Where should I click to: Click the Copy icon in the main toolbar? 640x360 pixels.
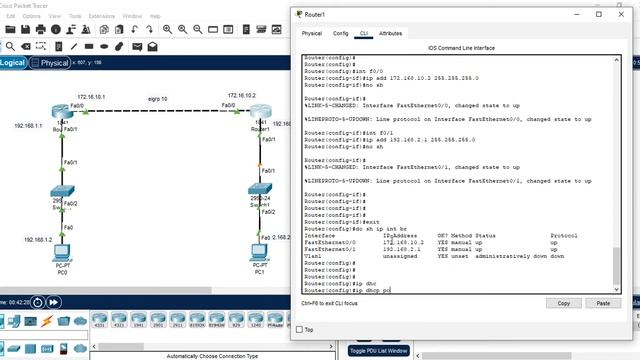[x=104, y=29]
